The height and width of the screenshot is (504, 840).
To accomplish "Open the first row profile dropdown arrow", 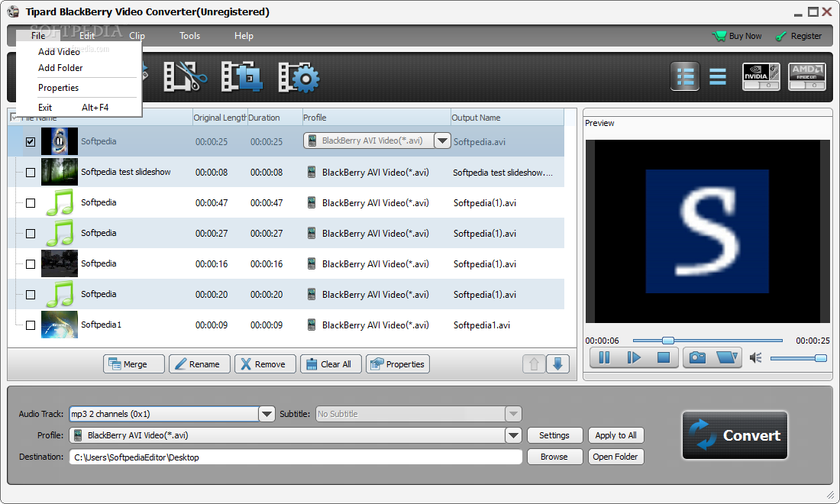I will coord(442,141).
